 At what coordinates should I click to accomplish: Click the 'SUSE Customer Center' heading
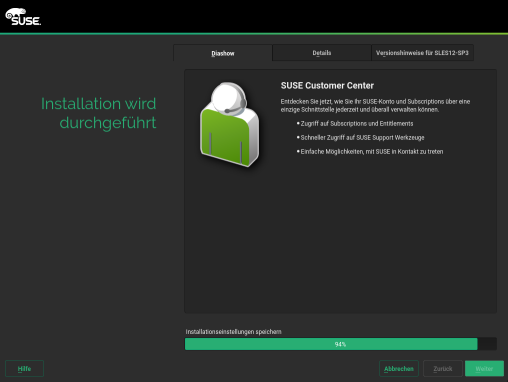pos(327,86)
